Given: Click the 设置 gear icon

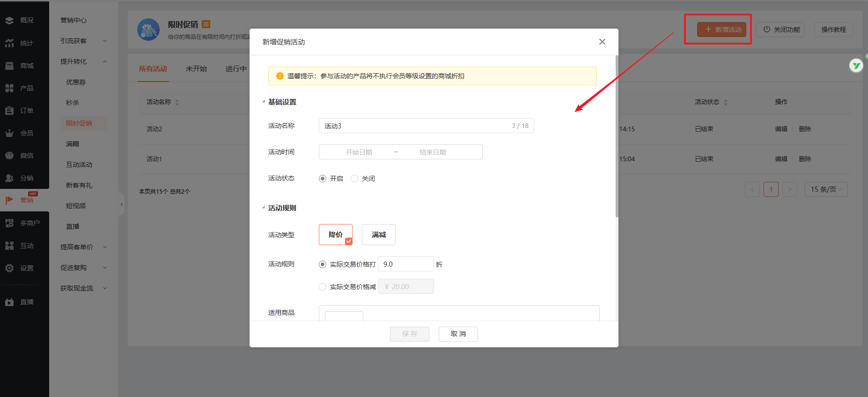Looking at the screenshot, I should [x=9, y=268].
